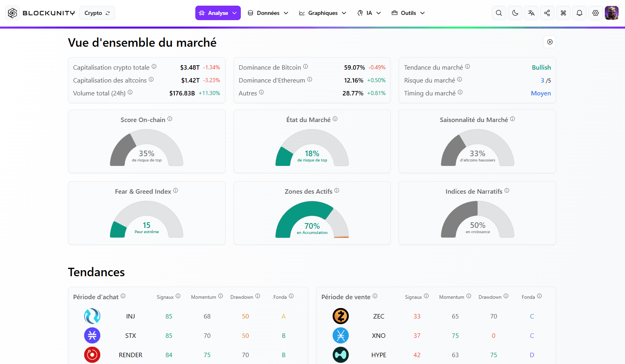Click info icon beside Fear & Greed Index

176,190
